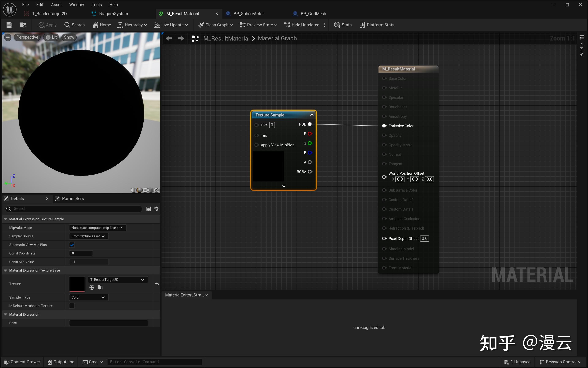Collapse the Texture Sample node header

[312, 115]
